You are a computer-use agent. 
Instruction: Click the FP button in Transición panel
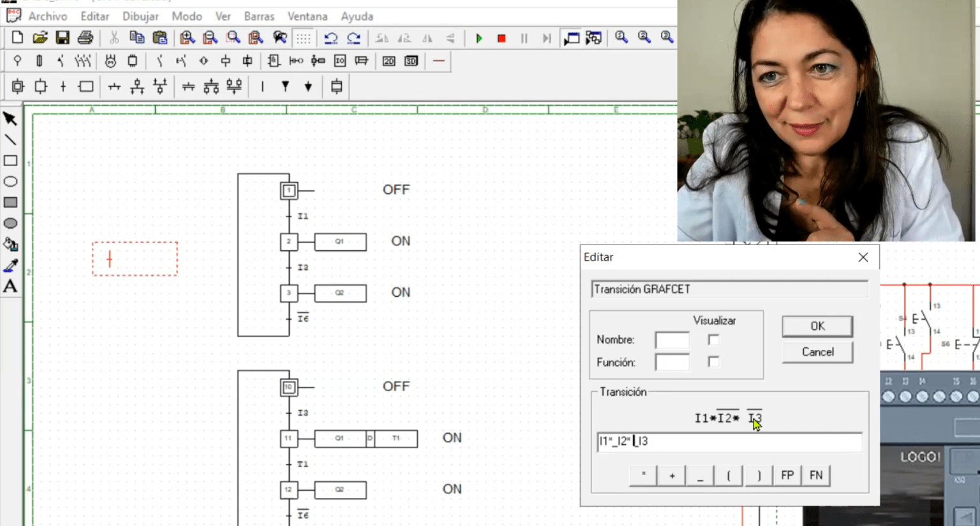click(787, 476)
